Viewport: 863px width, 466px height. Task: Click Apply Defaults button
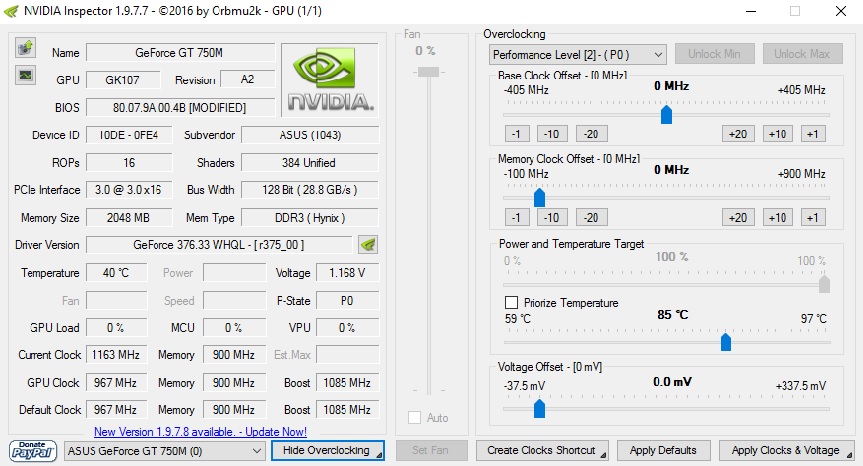[x=663, y=451]
